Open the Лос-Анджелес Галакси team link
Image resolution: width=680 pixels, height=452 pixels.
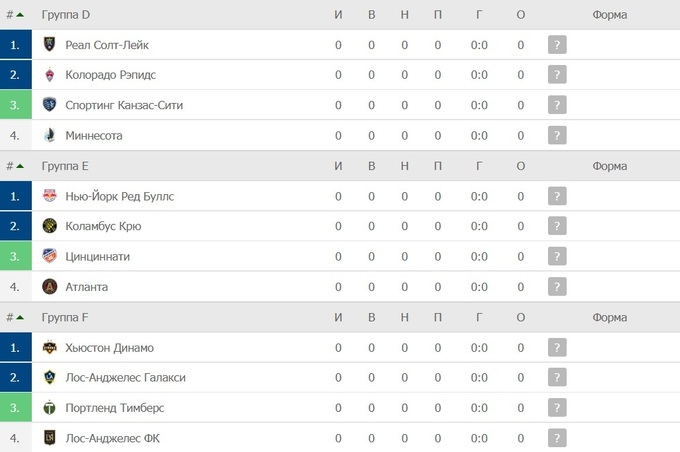click(125, 378)
